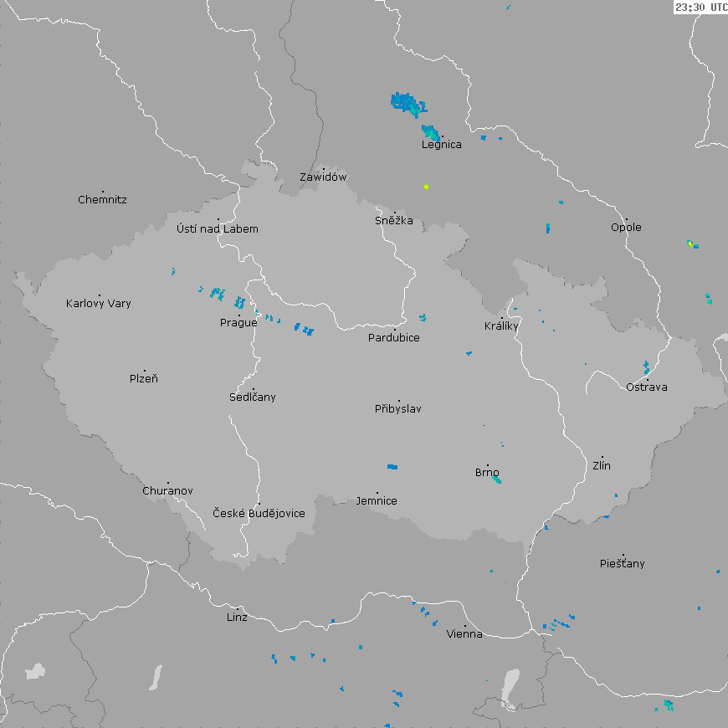Click the Vienna city label
This screenshot has height=728, width=728.
[464, 633]
